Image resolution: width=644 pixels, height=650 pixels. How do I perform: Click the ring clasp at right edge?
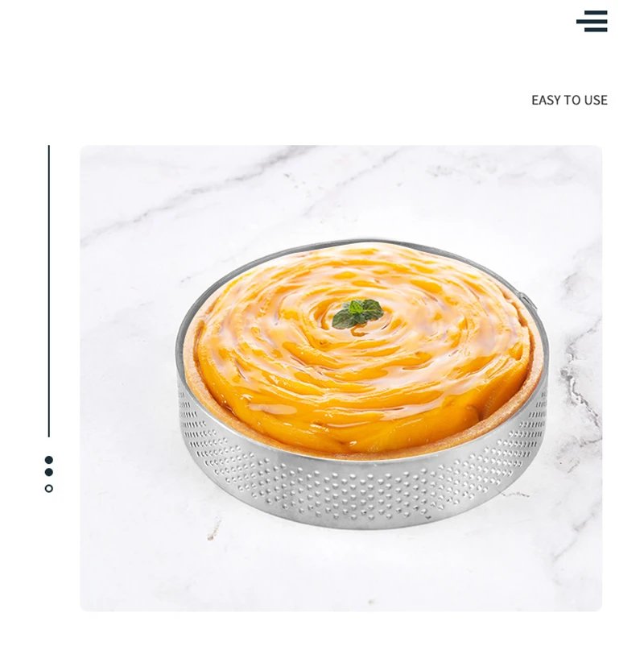tap(526, 300)
